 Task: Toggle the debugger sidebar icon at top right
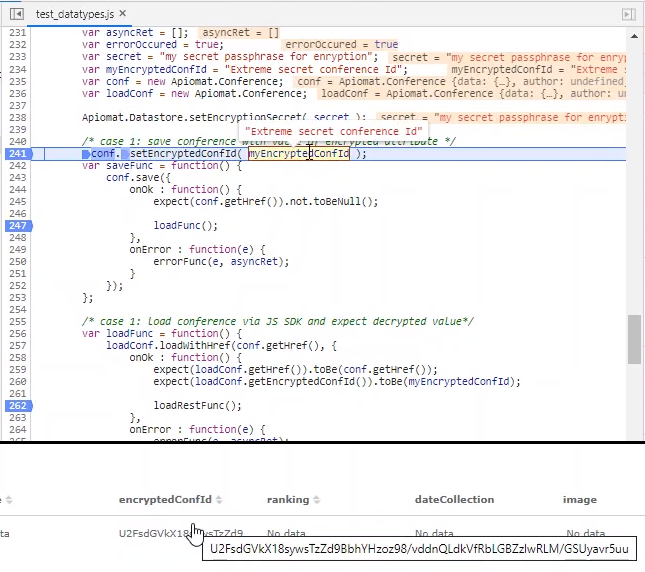628,14
